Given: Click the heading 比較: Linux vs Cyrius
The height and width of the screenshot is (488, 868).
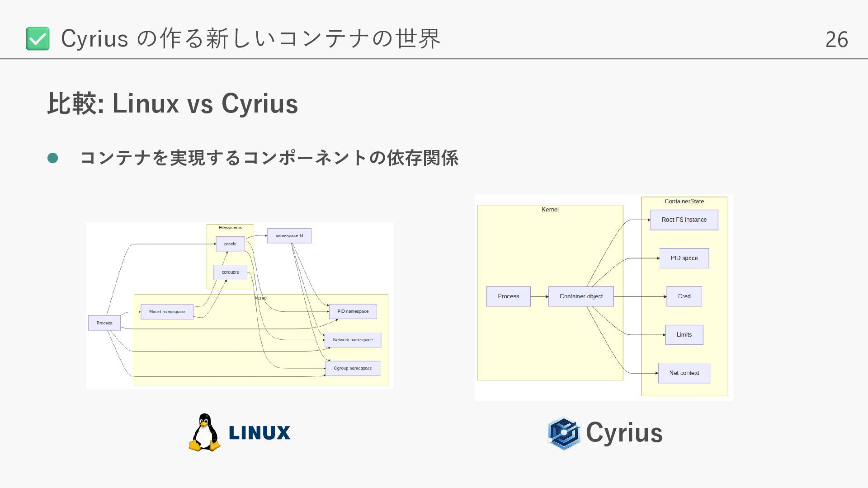Looking at the screenshot, I should click(173, 103).
